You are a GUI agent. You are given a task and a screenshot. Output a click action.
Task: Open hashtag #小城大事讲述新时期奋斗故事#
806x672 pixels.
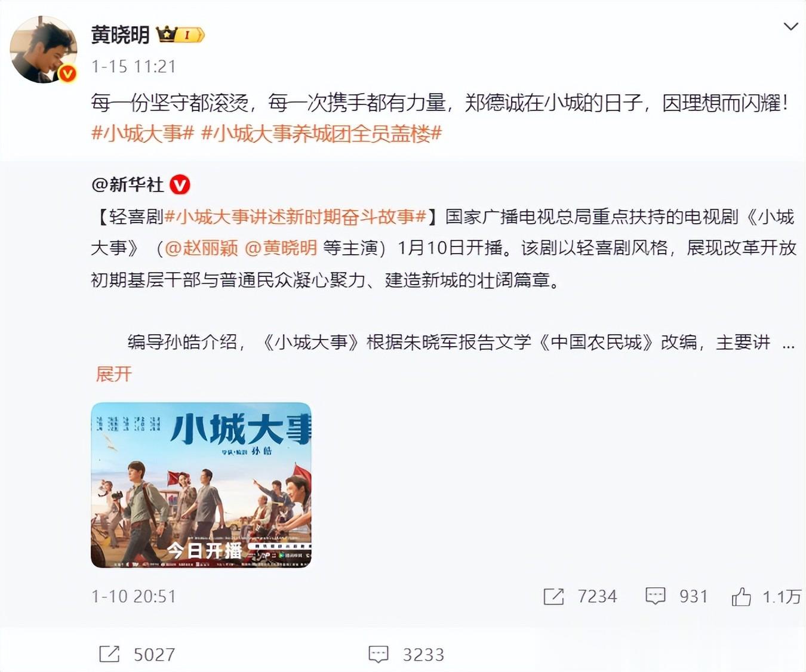coord(296,217)
